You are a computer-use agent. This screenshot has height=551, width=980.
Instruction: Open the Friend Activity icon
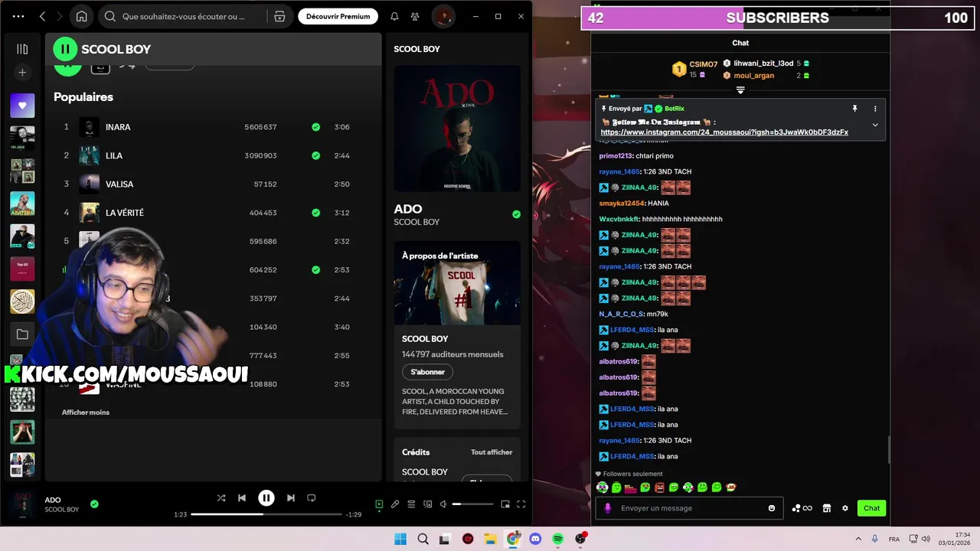(414, 16)
